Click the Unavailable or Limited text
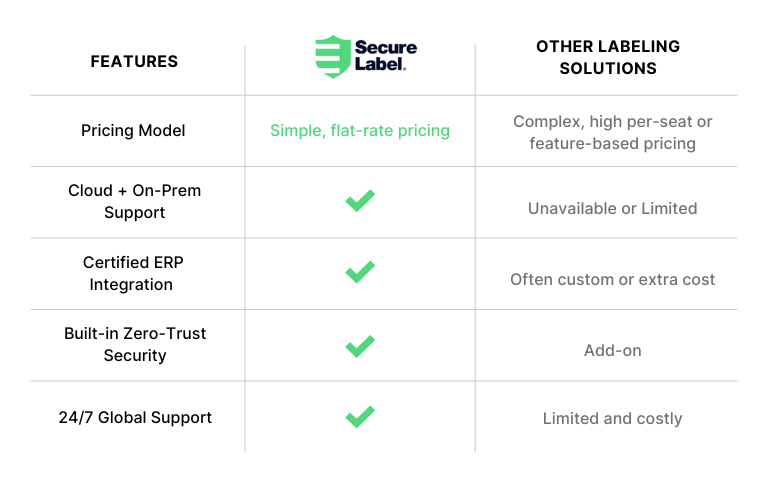The height and width of the screenshot is (478, 768). [612, 209]
